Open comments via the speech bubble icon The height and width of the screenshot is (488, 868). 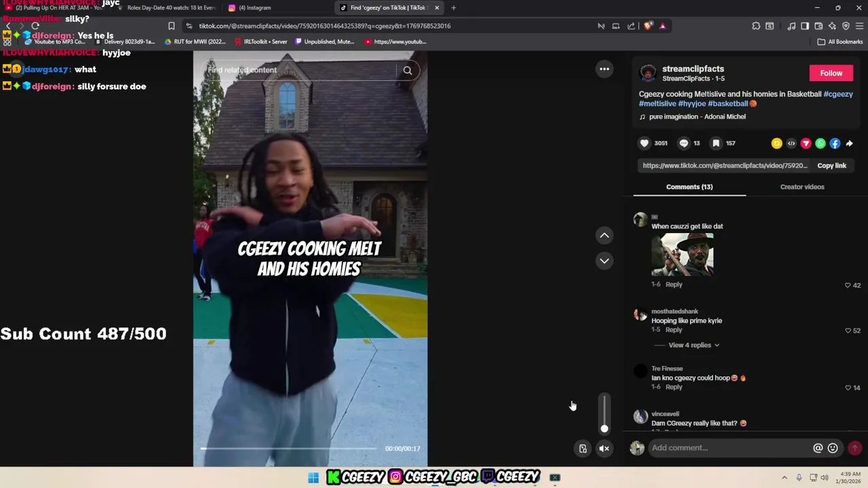click(684, 143)
